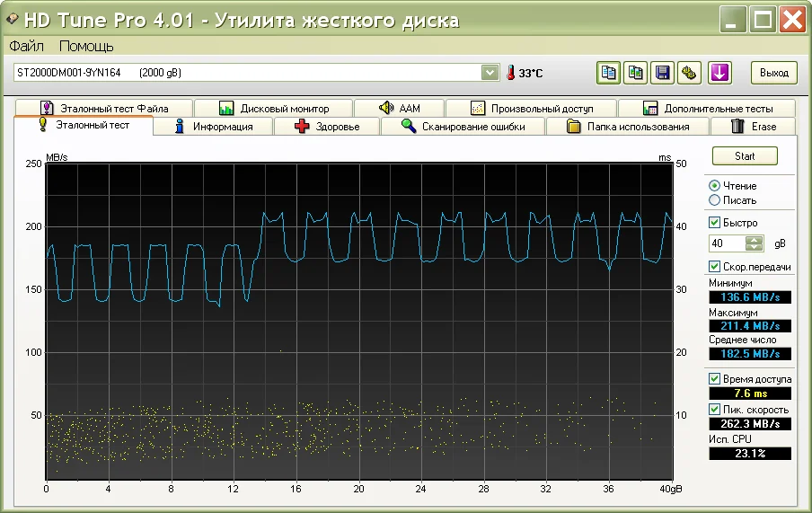
Task: Toggle the Быстро checkbox
Action: tap(715, 223)
